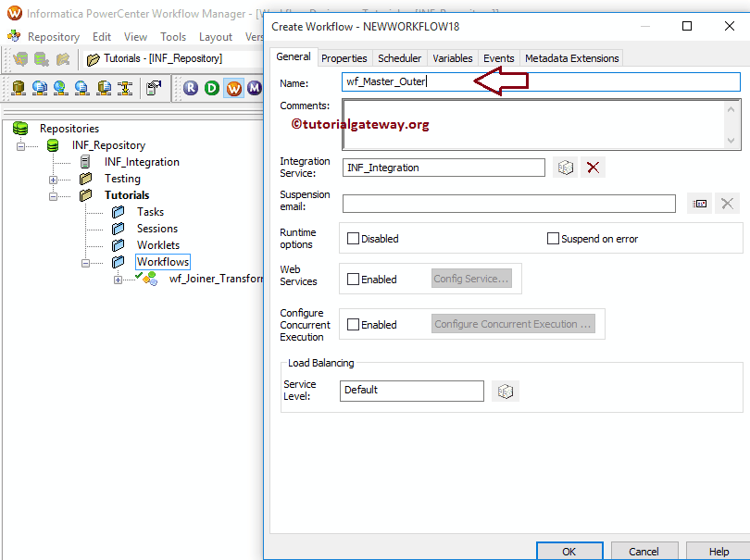Click grey X beside Suspension email
Screen dimensions: 750x560
[727, 204]
